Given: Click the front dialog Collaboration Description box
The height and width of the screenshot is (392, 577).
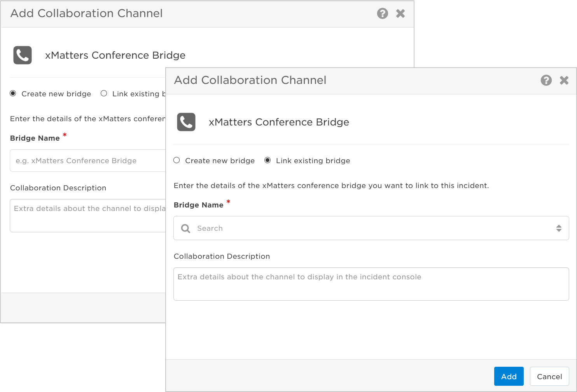Looking at the screenshot, I should 371,284.
